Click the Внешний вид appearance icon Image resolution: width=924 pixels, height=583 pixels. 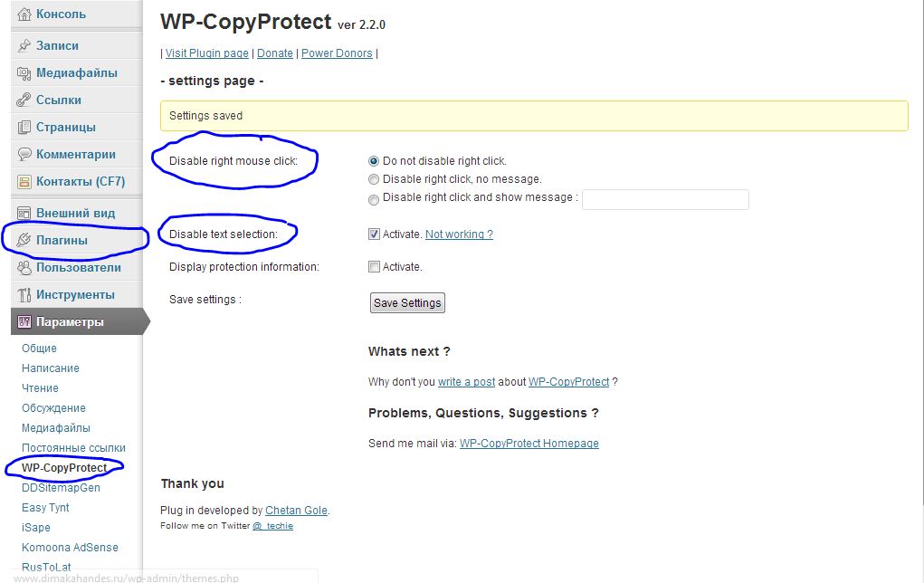pyautogui.click(x=24, y=214)
